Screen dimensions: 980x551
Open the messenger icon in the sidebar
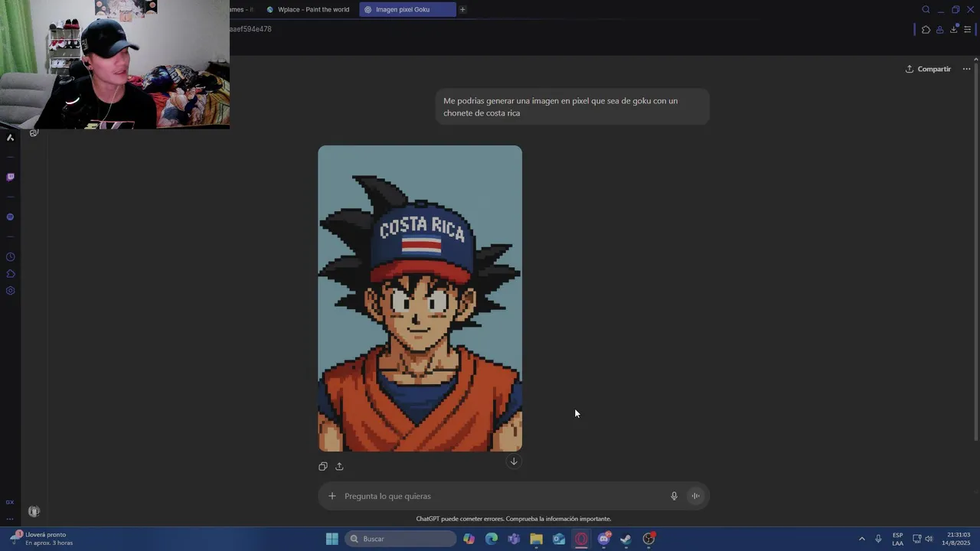[10, 217]
